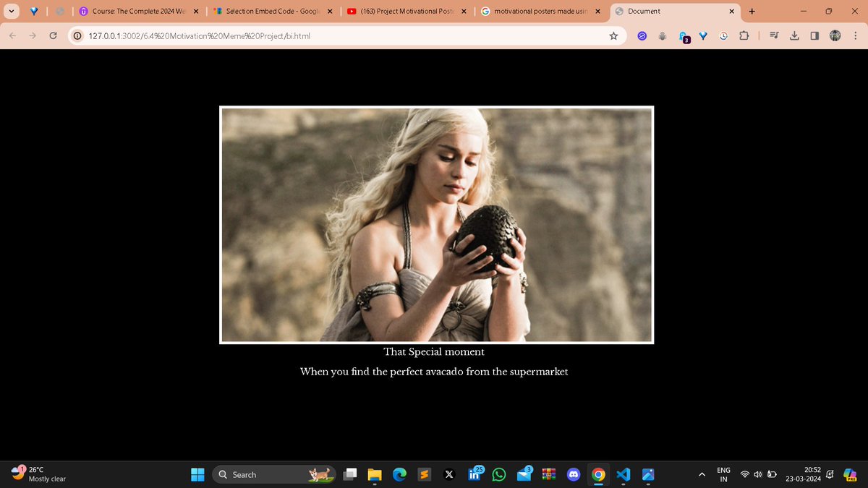Open the extension with badge 3
The height and width of the screenshot is (488, 868).
click(x=684, y=36)
